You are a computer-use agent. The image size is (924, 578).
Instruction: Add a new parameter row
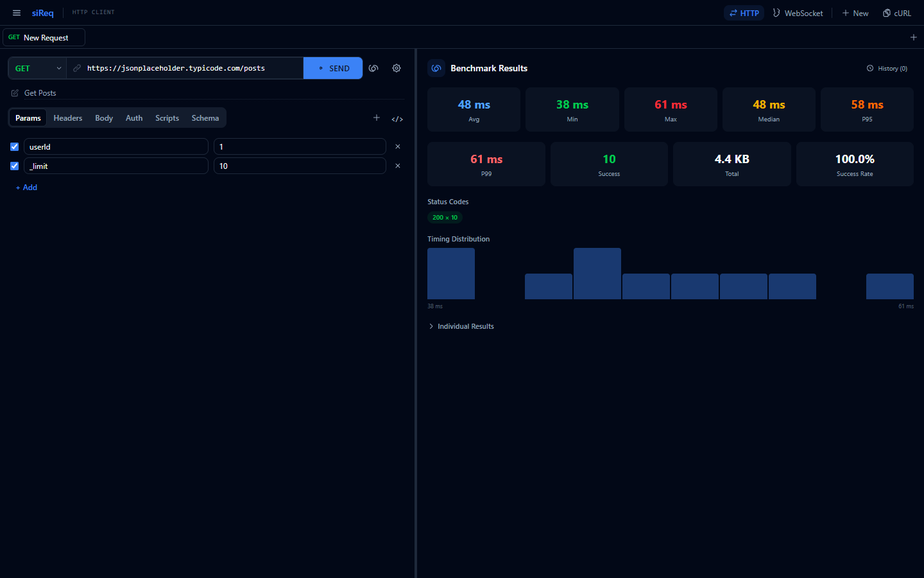point(26,188)
